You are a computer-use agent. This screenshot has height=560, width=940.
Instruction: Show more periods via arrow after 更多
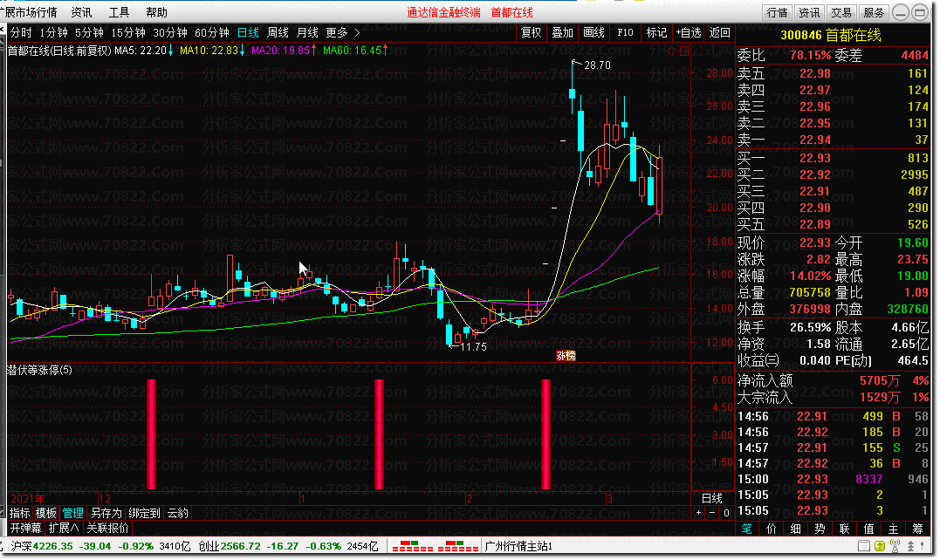coord(357,33)
